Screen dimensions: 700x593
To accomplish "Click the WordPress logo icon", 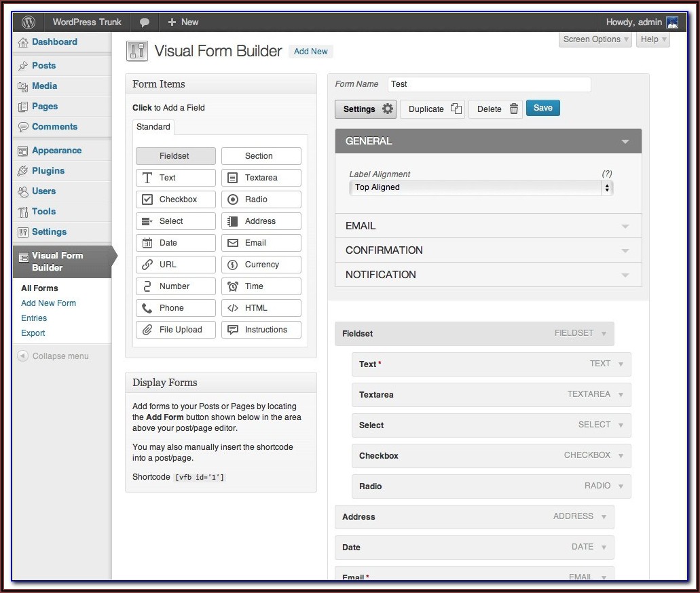I will 28,22.
